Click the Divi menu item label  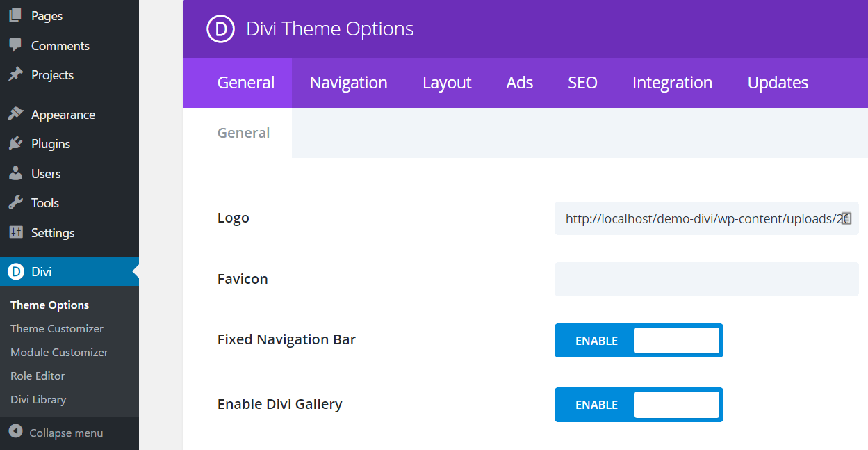(x=42, y=271)
